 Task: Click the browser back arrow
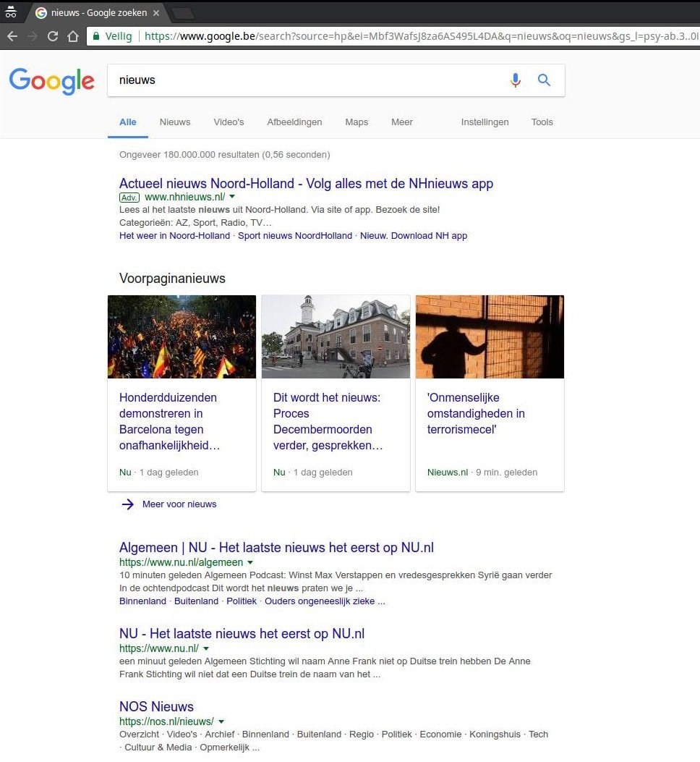pyautogui.click(x=12, y=36)
